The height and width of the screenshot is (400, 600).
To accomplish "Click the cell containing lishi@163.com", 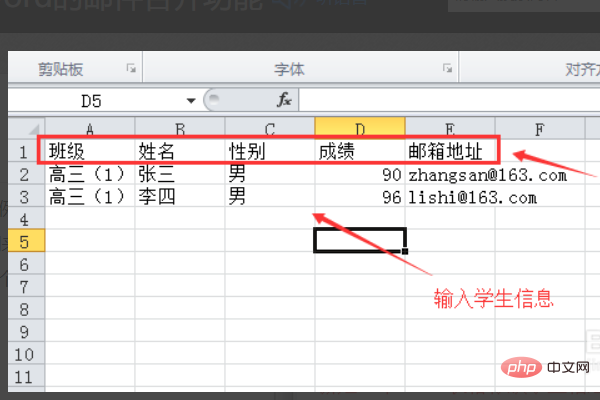I will [x=450, y=197].
